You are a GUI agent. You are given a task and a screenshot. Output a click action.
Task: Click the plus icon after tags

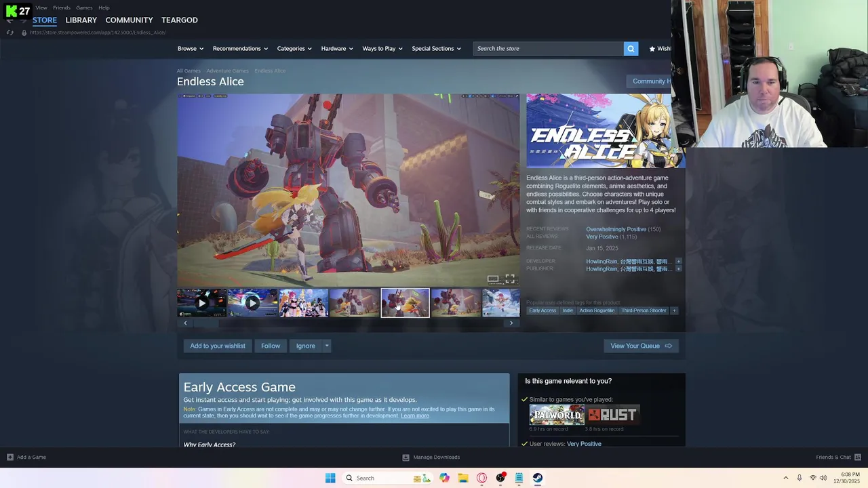click(673, 310)
